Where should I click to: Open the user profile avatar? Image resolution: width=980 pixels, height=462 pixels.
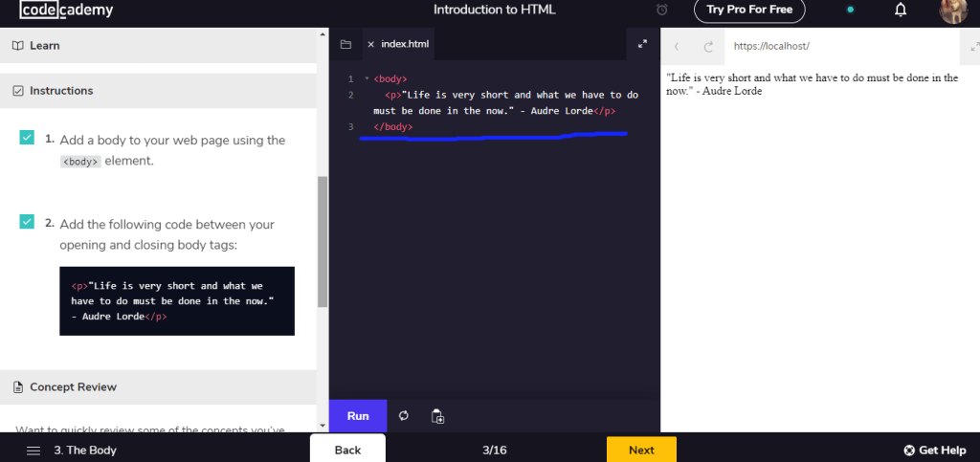coord(954,11)
